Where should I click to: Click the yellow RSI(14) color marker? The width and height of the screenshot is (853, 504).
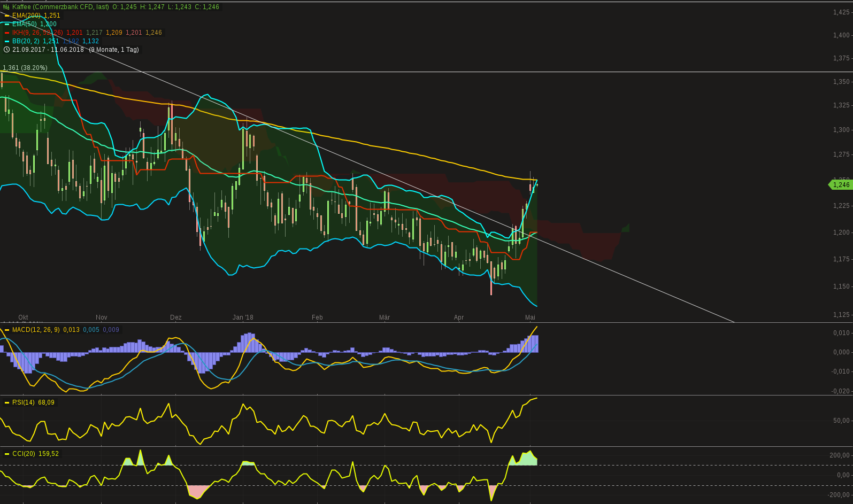coord(7,402)
